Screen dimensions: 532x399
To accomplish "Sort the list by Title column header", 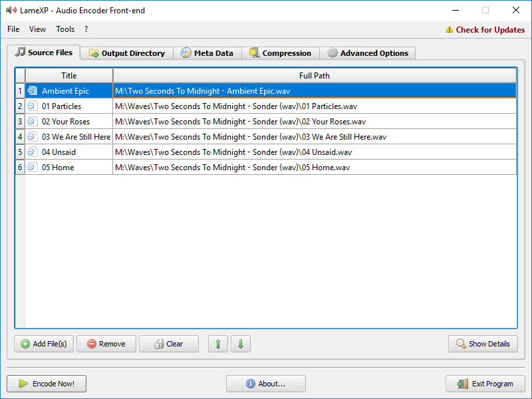I will coord(69,75).
